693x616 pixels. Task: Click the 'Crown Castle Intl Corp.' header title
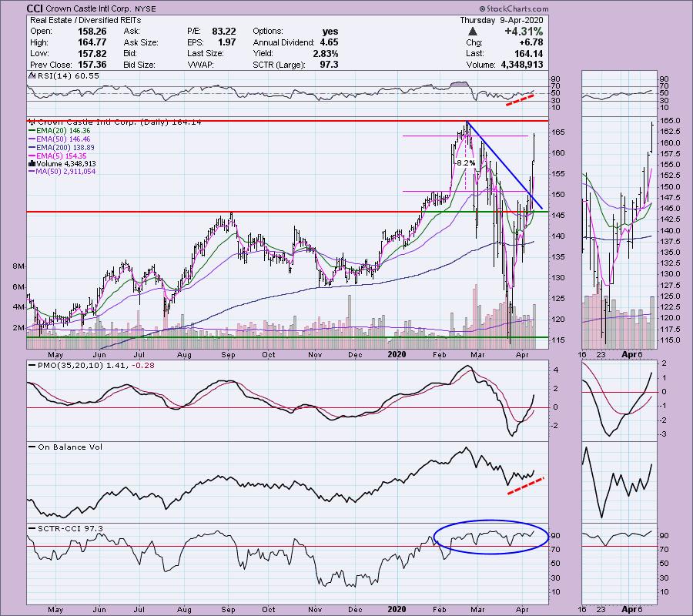[88, 8]
